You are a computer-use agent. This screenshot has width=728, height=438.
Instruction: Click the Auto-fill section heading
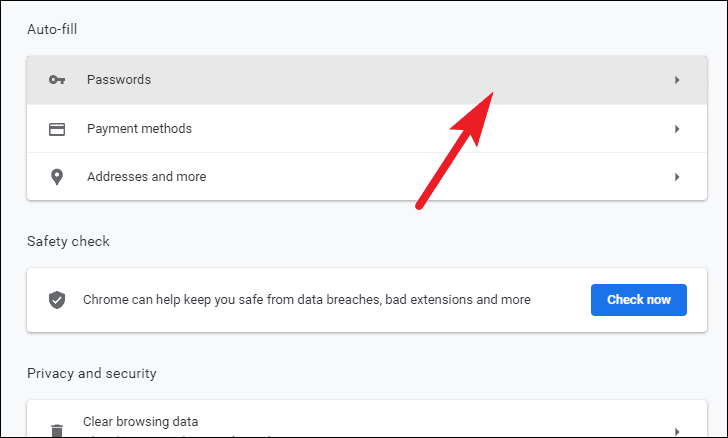coord(52,29)
